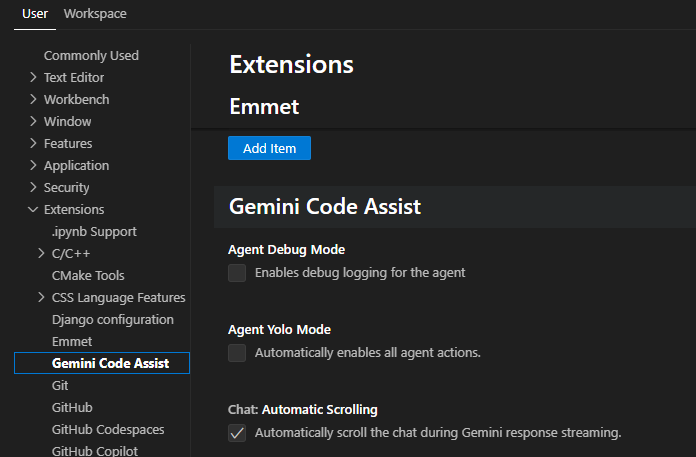Image resolution: width=696 pixels, height=457 pixels.
Task: Open CSS Language Features settings
Action: point(119,298)
